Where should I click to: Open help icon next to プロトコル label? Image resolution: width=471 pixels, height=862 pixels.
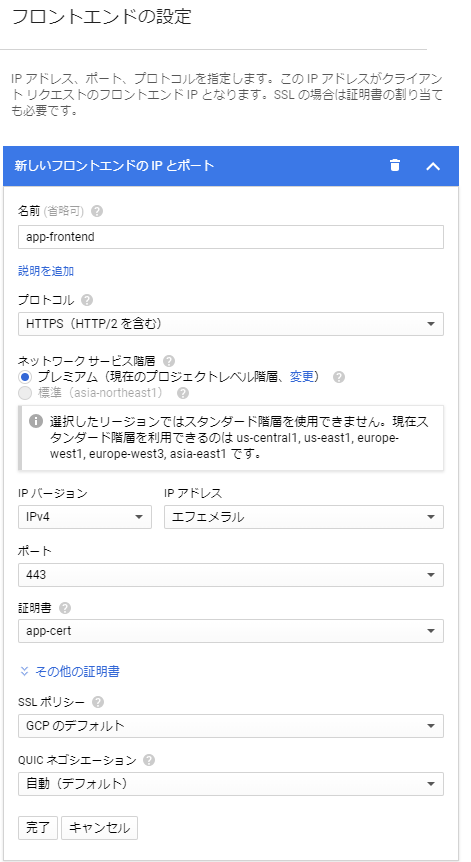pos(87,300)
